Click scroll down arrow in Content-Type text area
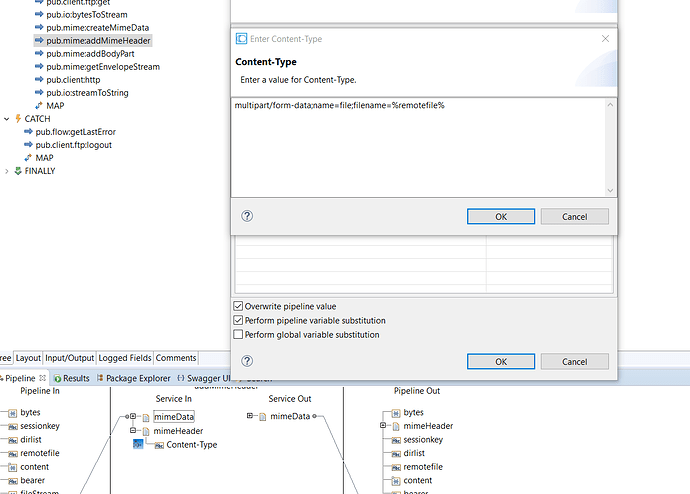Viewport: 690px width, 494px height. pyautogui.click(x=610, y=190)
